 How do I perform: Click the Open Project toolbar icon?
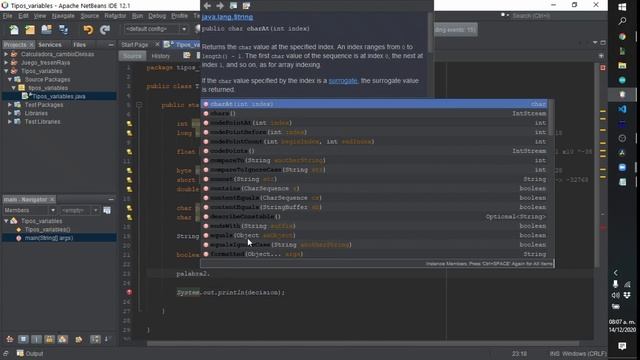[47, 29]
